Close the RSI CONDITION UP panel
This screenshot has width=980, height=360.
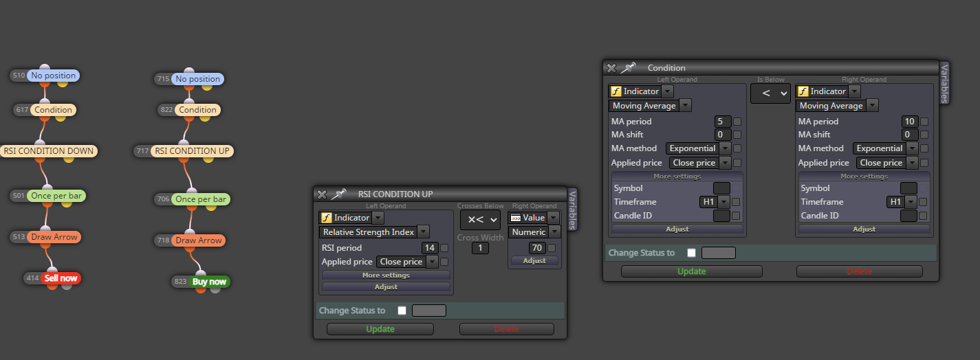(321, 194)
